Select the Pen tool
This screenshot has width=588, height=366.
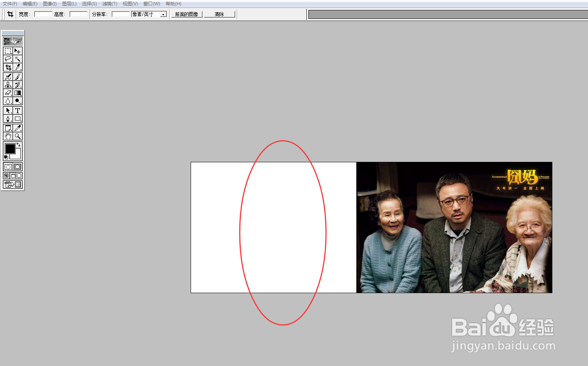[x=8, y=119]
